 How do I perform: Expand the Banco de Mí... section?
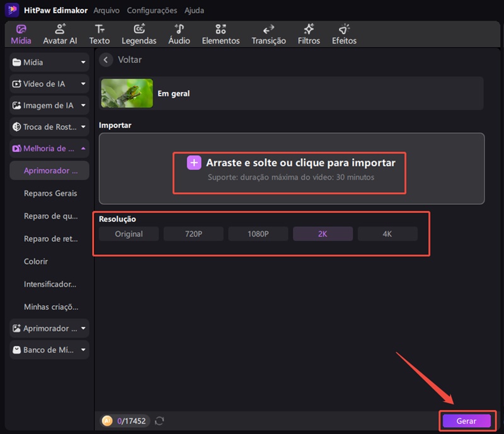click(49, 350)
